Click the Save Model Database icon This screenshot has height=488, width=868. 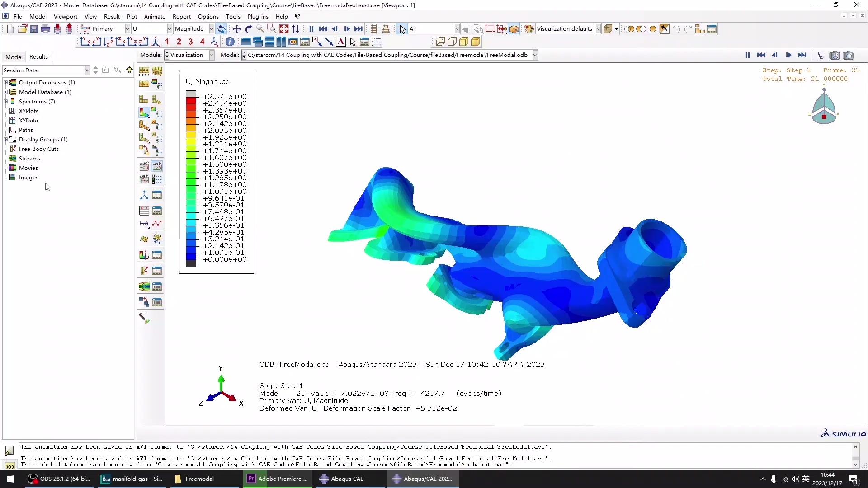coord(34,29)
